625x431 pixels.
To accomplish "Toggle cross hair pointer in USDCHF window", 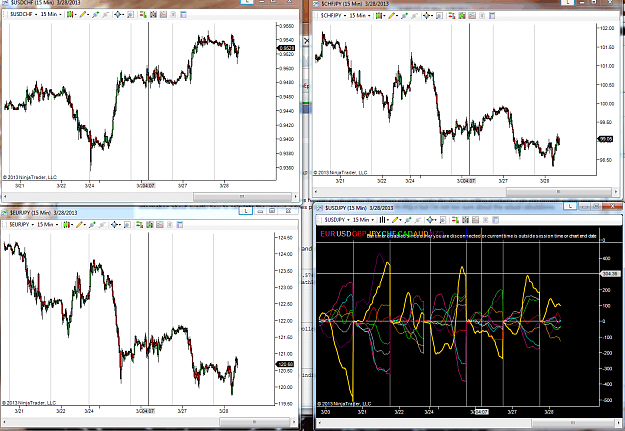I will (x=118, y=14).
